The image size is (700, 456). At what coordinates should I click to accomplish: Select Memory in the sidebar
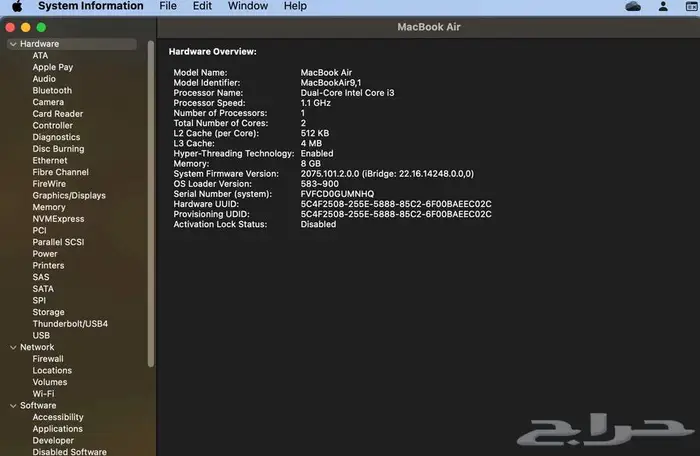click(x=49, y=207)
